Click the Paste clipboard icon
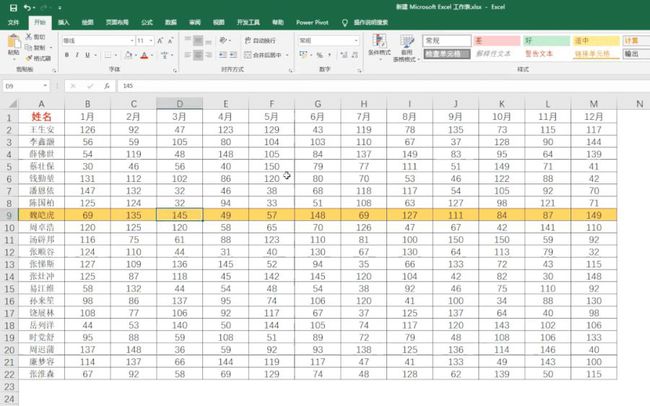The width and height of the screenshot is (650, 406). 14,41
